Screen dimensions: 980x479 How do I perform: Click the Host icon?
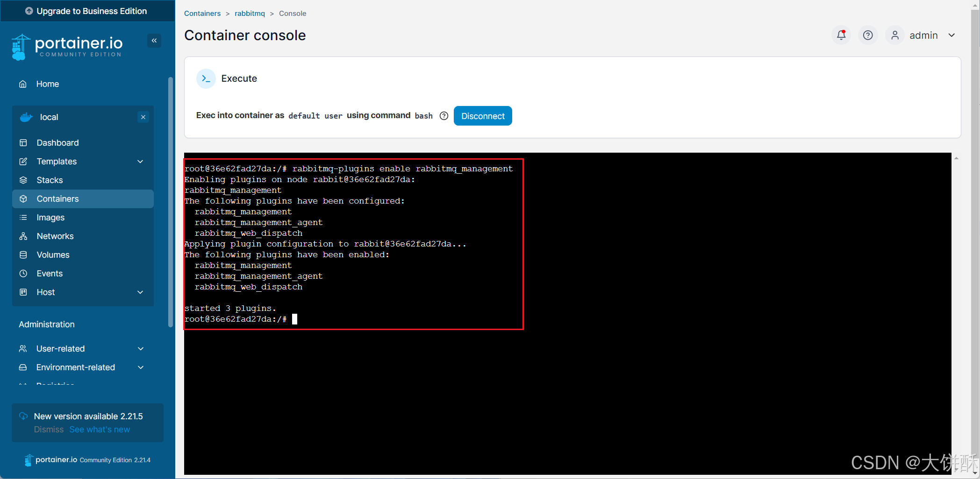[x=23, y=292]
